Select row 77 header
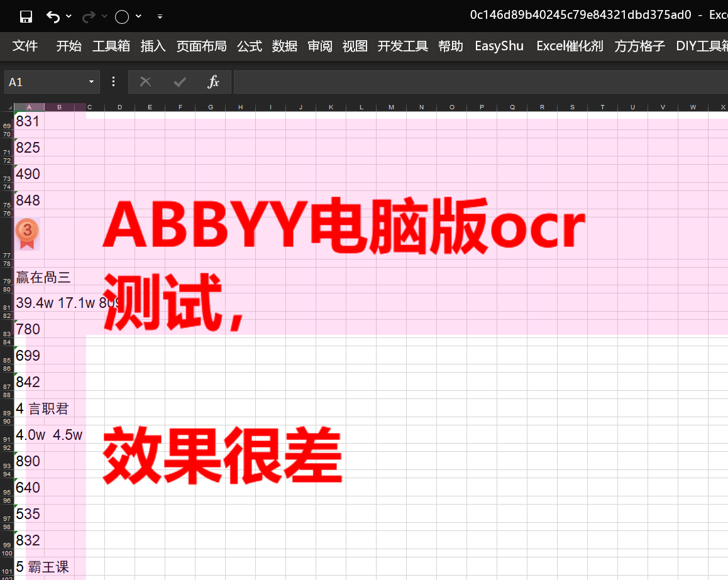 pyautogui.click(x=7, y=238)
